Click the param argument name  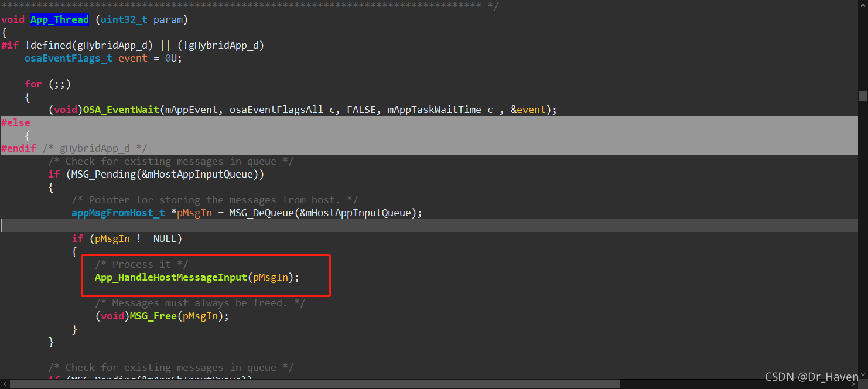click(168, 19)
